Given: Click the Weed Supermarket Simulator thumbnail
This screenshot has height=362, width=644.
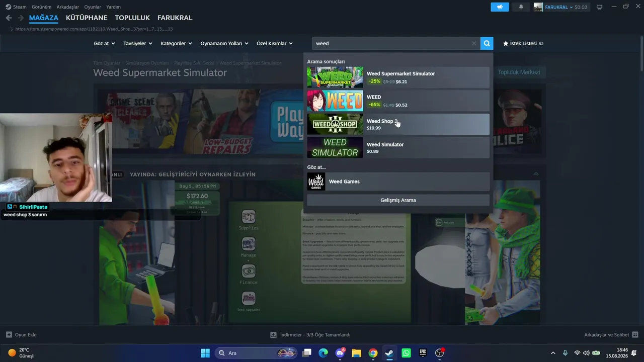Looking at the screenshot, I should (x=335, y=77).
